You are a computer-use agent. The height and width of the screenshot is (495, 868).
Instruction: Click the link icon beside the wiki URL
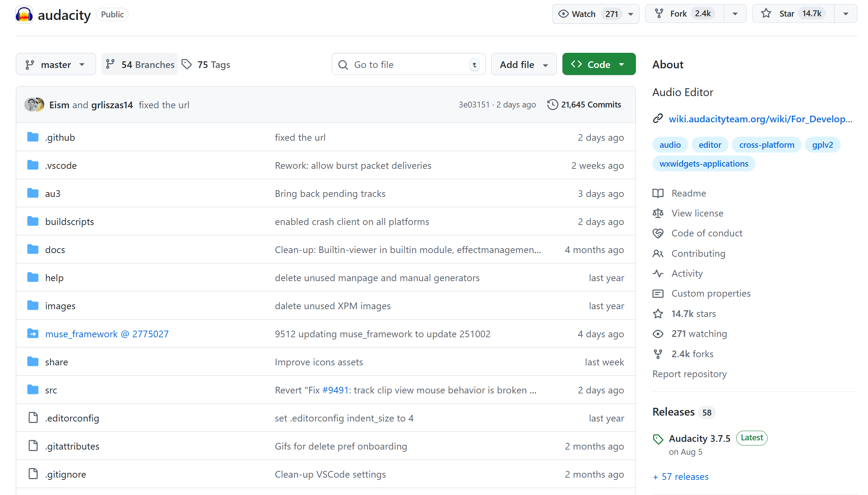coord(658,119)
